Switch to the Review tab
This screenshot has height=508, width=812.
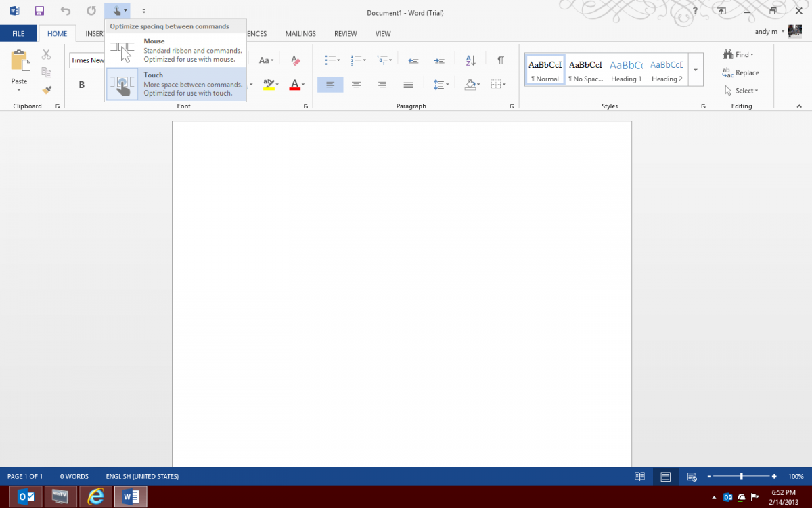[345, 33]
